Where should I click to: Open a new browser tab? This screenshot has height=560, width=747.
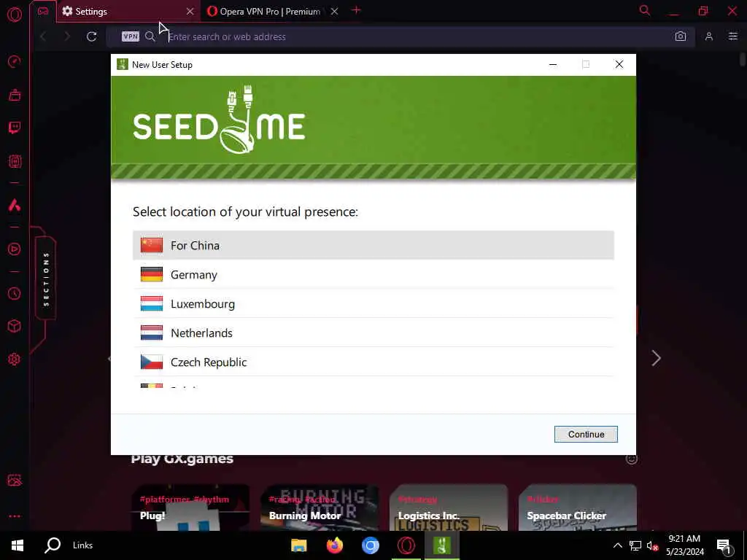pos(356,10)
